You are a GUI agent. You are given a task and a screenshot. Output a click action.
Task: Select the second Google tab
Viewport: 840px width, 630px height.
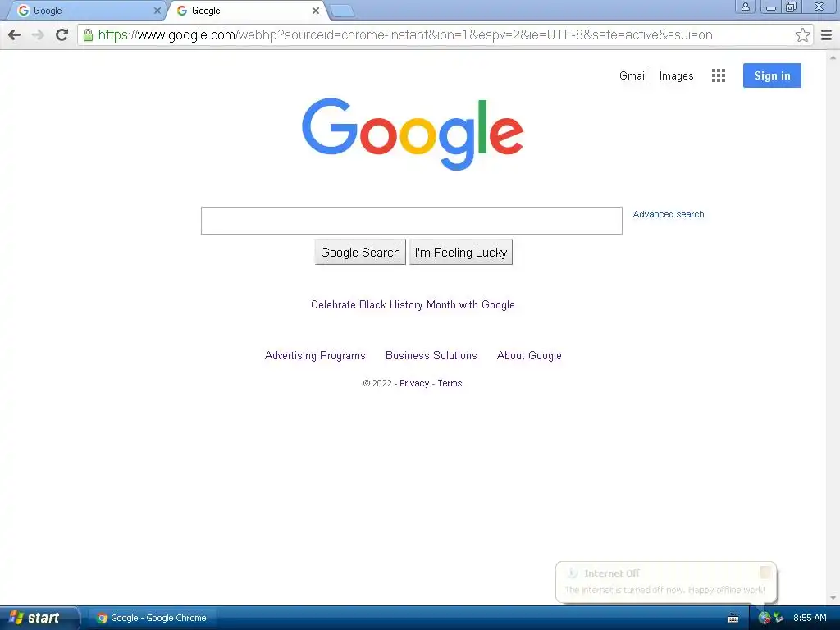click(246, 11)
